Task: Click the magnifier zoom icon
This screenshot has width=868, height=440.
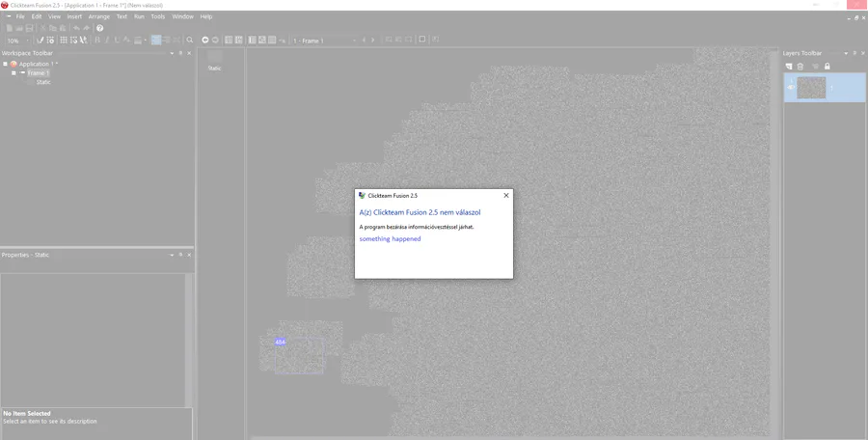Action: tap(189, 40)
